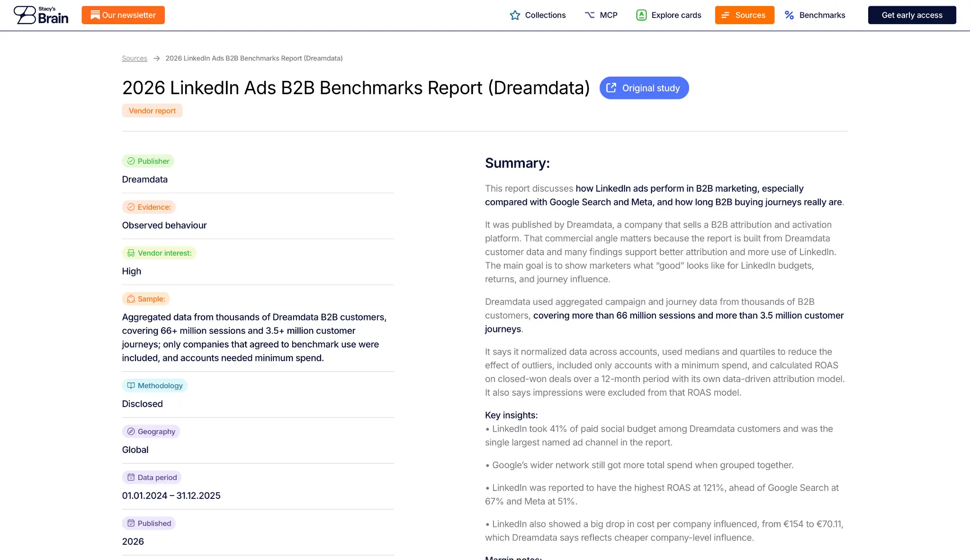Click the breadcrumb arrow icon
The height and width of the screenshot is (560, 970).
156,58
